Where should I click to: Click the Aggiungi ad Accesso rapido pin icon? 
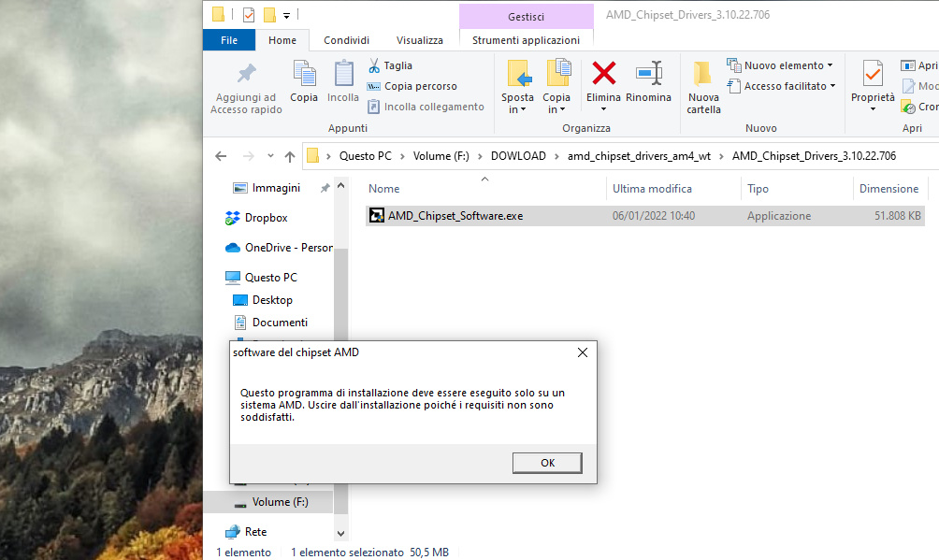(x=246, y=73)
